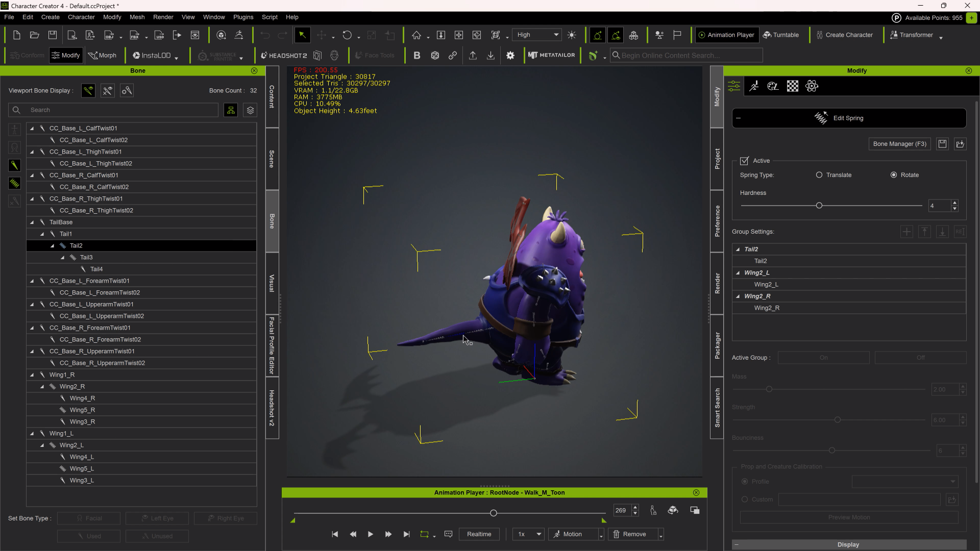Open the Plugins menu
This screenshot has height=551, width=980.
[243, 17]
